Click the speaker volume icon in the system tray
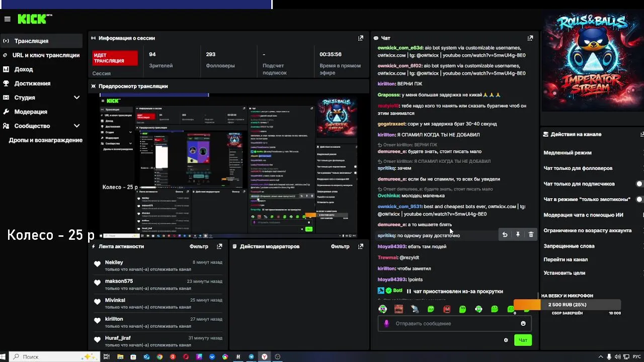The height and width of the screenshot is (362, 644). (618, 356)
